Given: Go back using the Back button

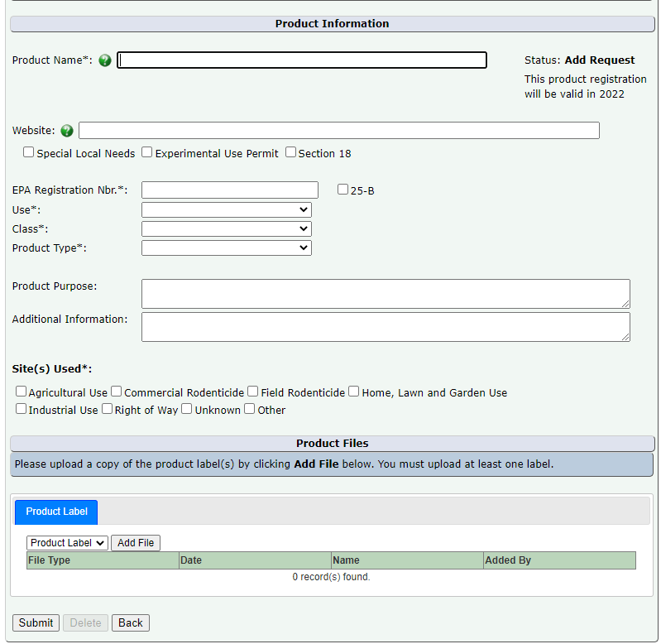Looking at the screenshot, I should coord(131,622).
